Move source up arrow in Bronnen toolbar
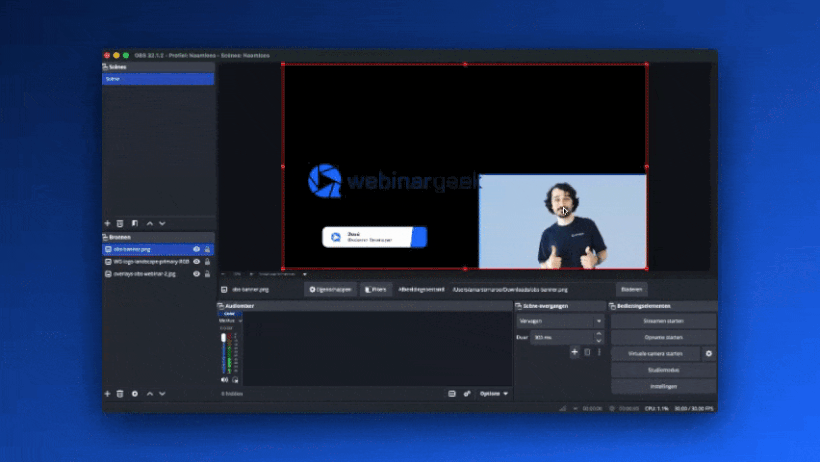The height and width of the screenshot is (462, 820). pos(150,393)
